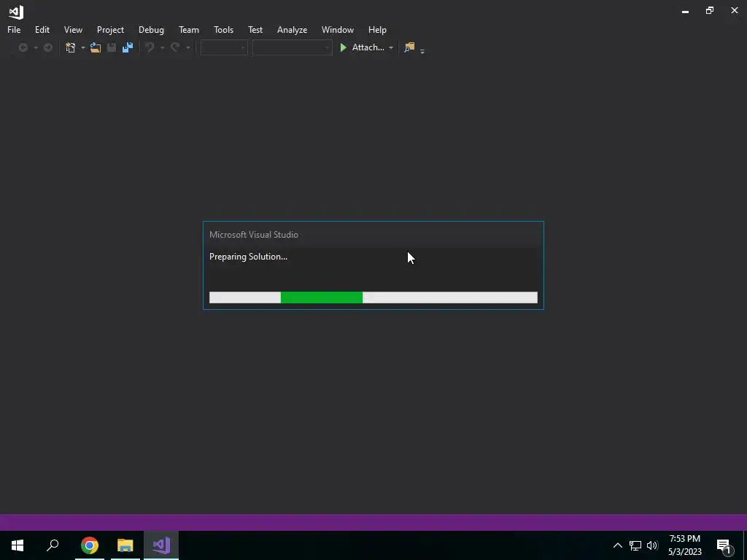Open Windows taskbar search
747x560 pixels.
coord(53,545)
